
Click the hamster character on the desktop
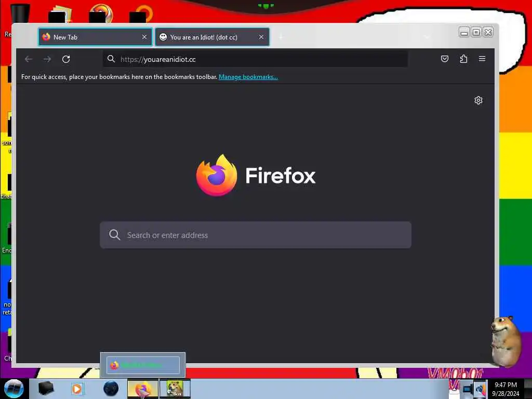click(505, 341)
